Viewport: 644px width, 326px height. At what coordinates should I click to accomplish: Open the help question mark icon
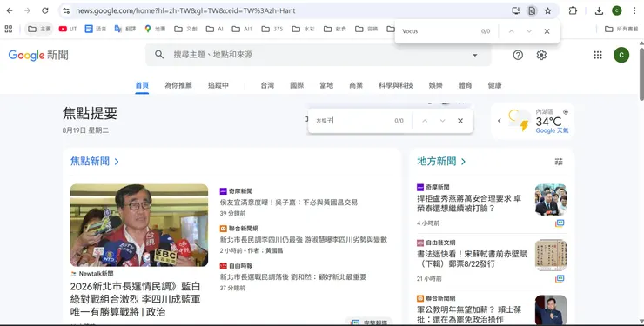[x=518, y=55]
